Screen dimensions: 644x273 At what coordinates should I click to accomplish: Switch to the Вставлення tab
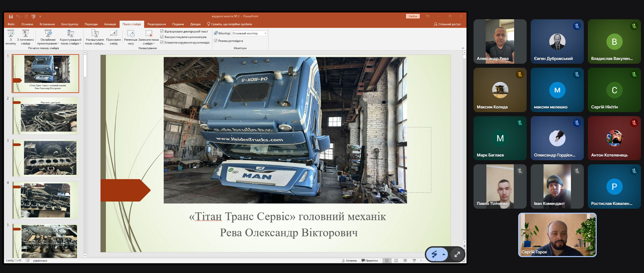click(47, 24)
